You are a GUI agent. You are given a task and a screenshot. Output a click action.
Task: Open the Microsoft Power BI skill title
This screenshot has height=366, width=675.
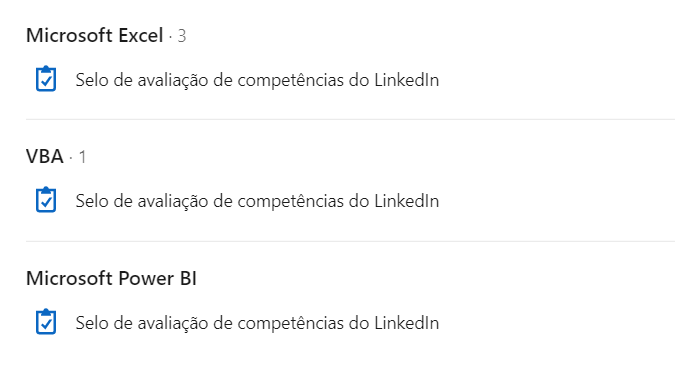111,279
